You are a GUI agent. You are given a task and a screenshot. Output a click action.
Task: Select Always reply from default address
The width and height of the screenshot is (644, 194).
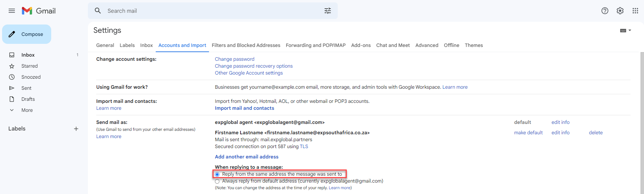217,181
